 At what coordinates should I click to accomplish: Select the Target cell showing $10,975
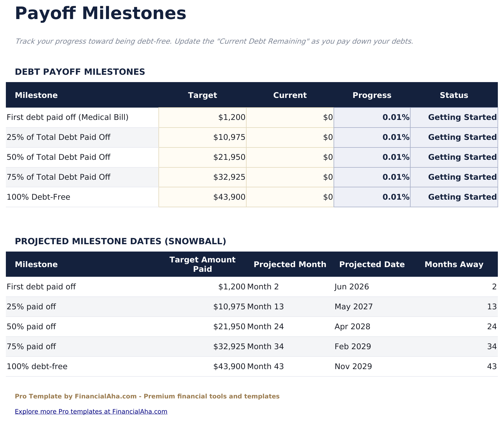coord(203,137)
